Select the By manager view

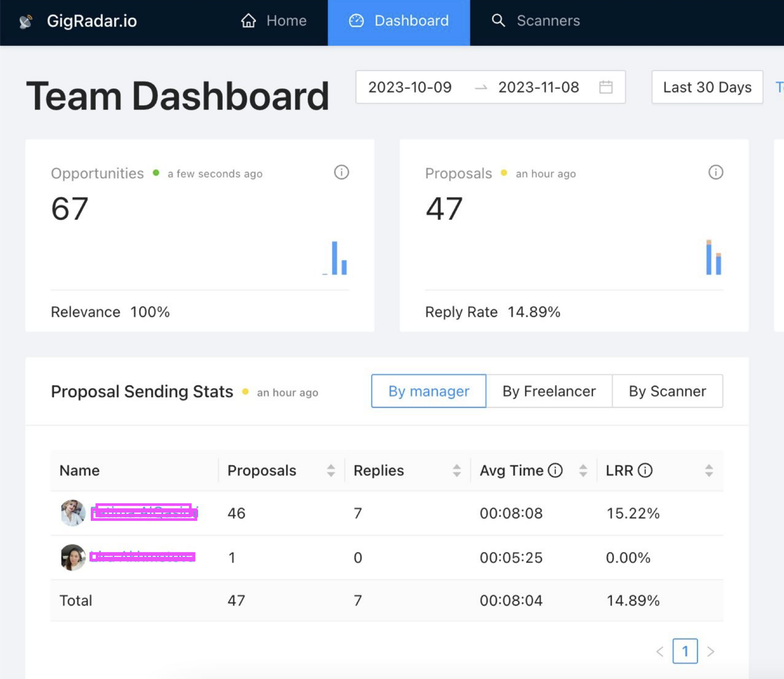[428, 391]
